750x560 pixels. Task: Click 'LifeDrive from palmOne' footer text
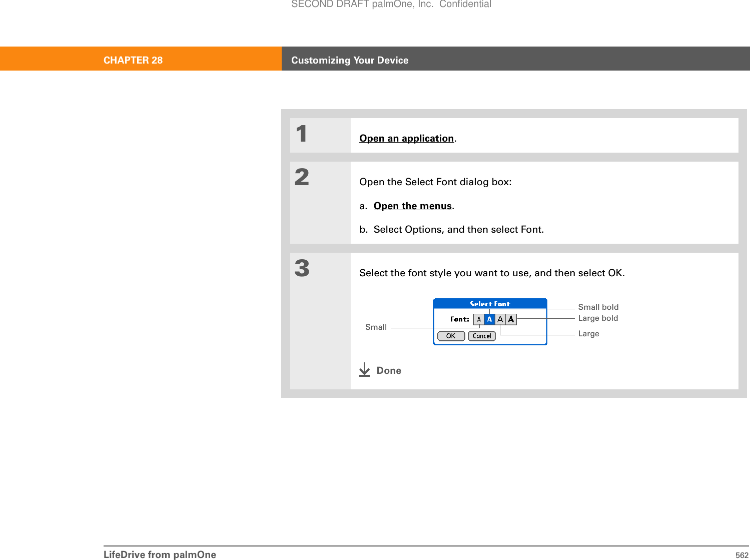click(160, 554)
